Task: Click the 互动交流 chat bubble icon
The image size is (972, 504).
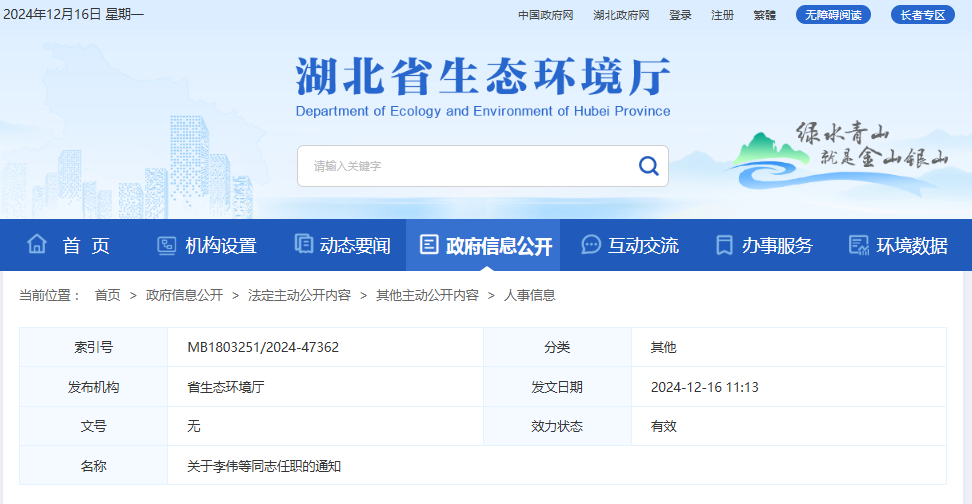Action: pyautogui.click(x=591, y=245)
